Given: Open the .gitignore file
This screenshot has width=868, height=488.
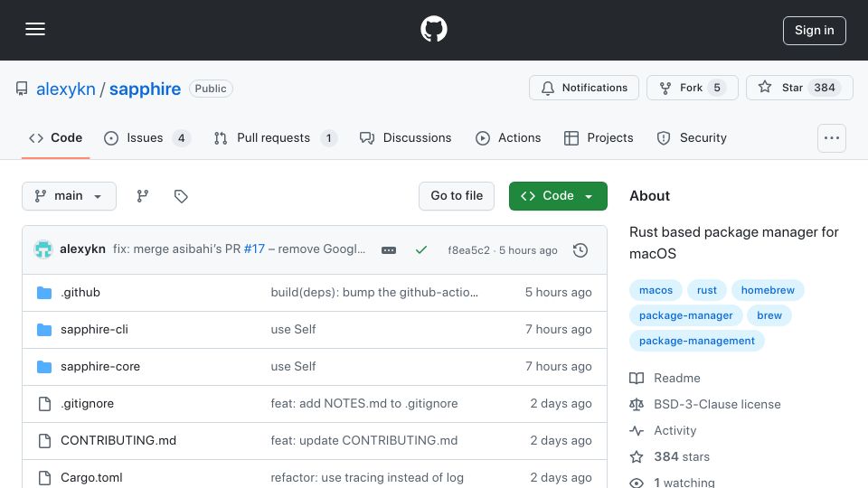Looking at the screenshot, I should coord(87,403).
